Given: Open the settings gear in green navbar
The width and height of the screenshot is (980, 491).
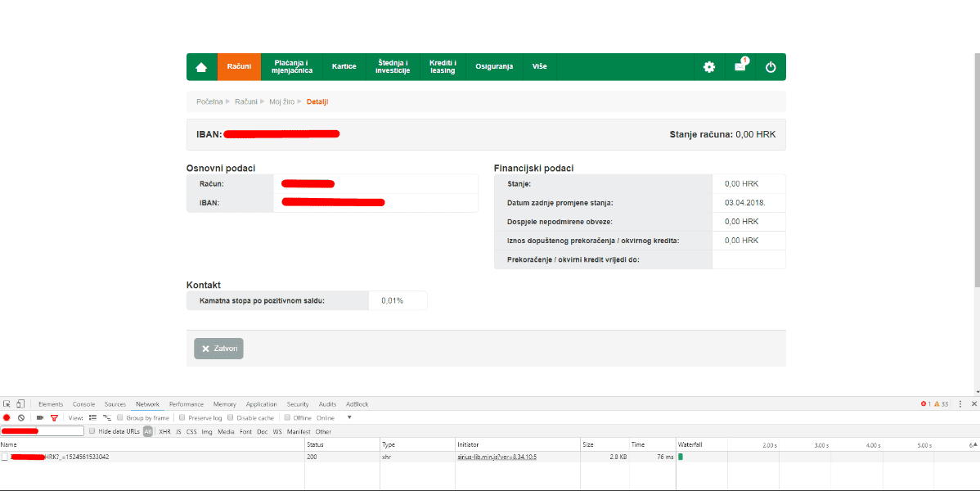Looking at the screenshot, I should coord(708,67).
